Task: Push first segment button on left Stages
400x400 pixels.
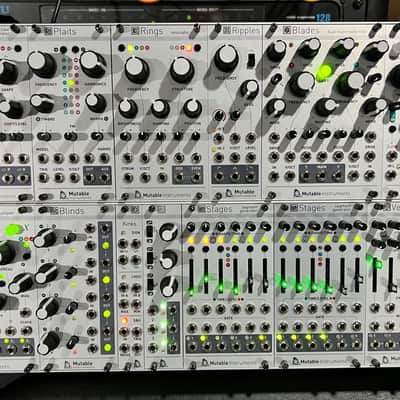Action: coord(191,249)
